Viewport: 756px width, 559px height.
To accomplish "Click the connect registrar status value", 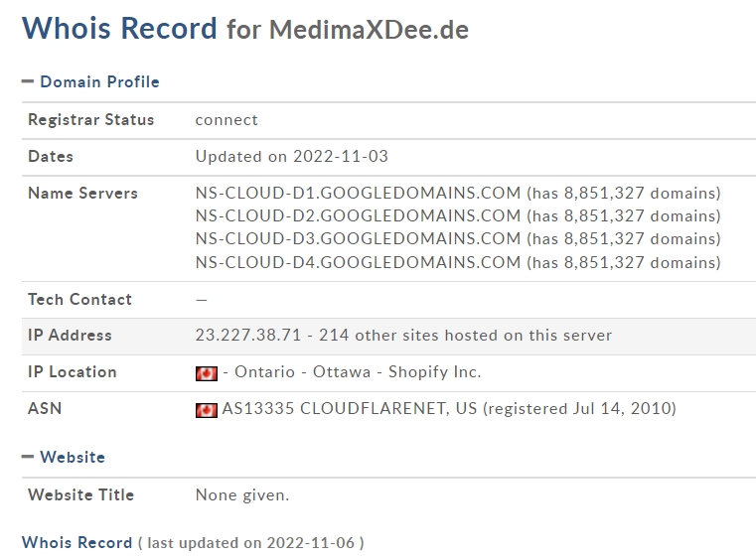I will (227, 120).
